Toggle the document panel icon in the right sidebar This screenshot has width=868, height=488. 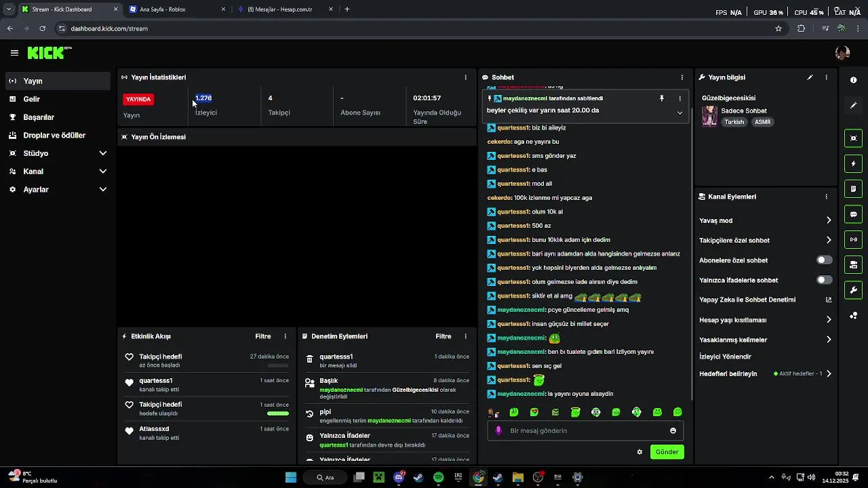(x=853, y=188)
